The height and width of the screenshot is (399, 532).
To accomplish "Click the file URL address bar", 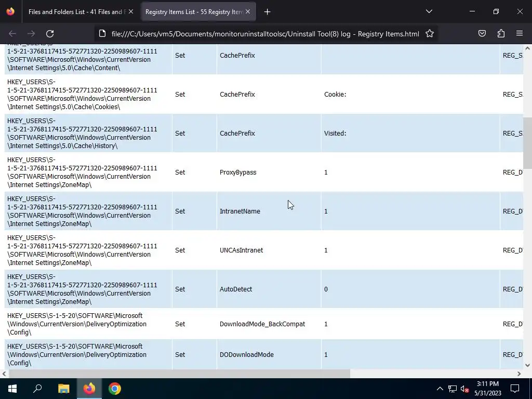I will [265, 34].
